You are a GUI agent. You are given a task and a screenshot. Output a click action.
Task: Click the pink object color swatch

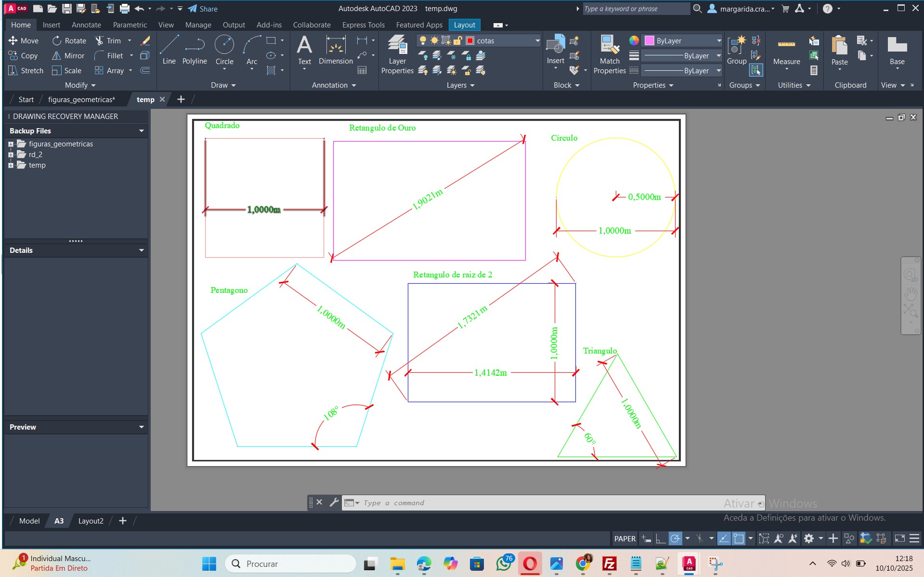pos(650,41)
